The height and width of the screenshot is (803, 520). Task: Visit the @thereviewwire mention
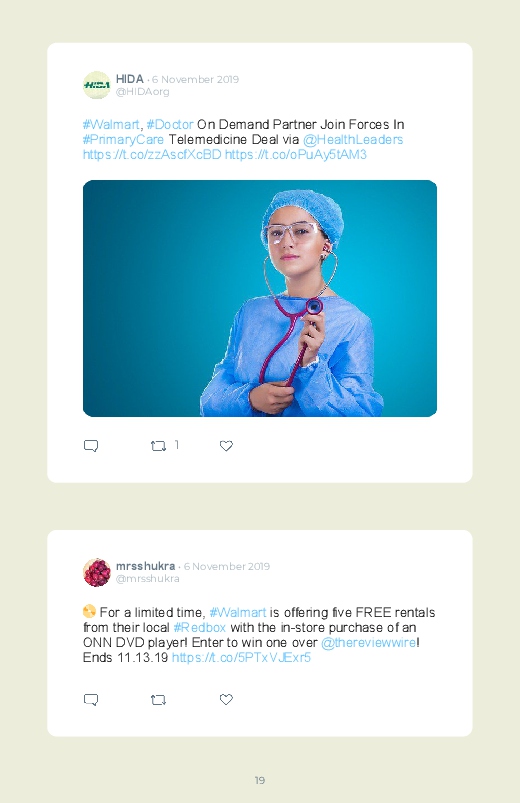pyautogui.click(x=369, y=642)
